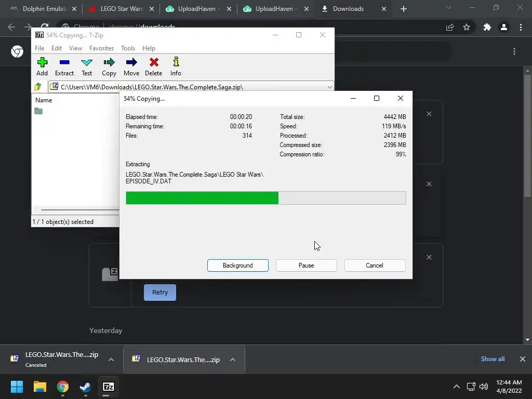
Task: Open a new Chrome tab
Action: 403,9
